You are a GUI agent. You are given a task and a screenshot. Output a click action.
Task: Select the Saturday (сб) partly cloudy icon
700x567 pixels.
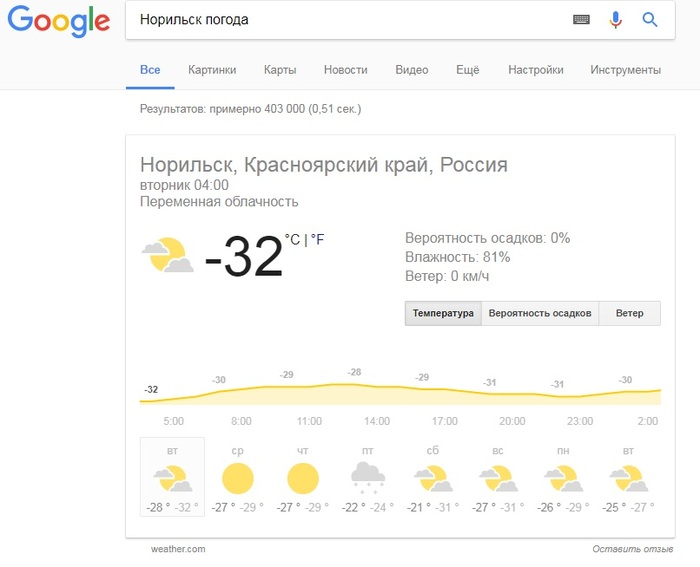(433, 479)
